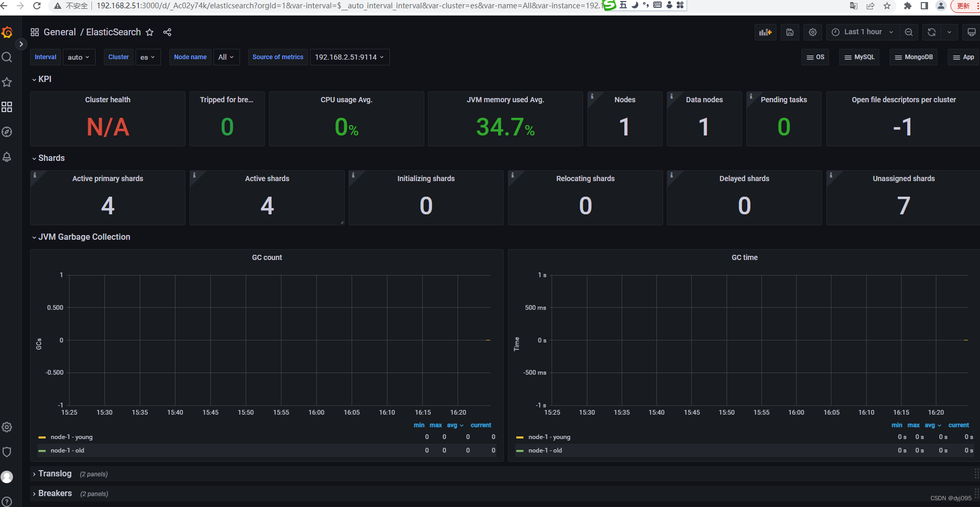Expand the left sidebar with the arrow
This screenshot has height=507, width=980.
21,44
